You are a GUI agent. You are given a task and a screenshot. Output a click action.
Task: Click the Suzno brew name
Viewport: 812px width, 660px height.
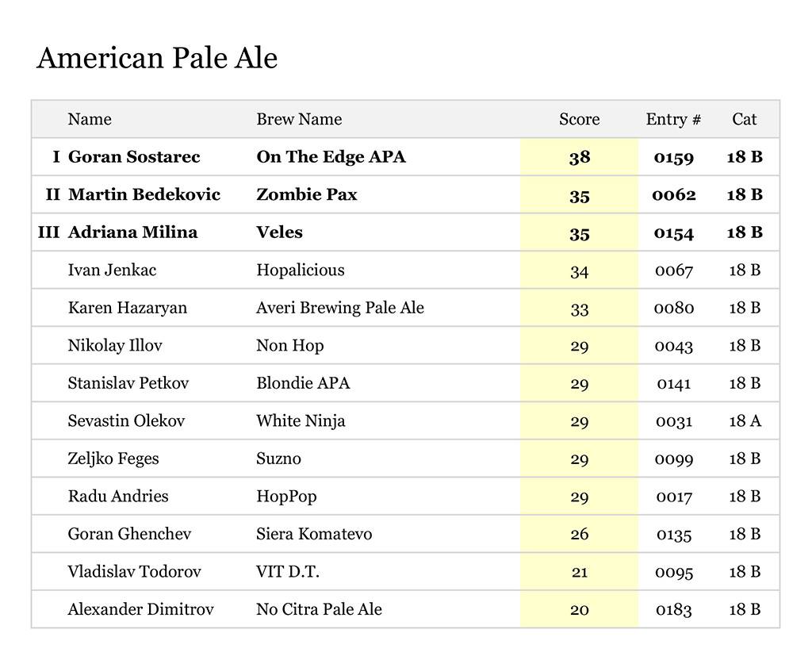pyautogui.click(x=278, y=459)
